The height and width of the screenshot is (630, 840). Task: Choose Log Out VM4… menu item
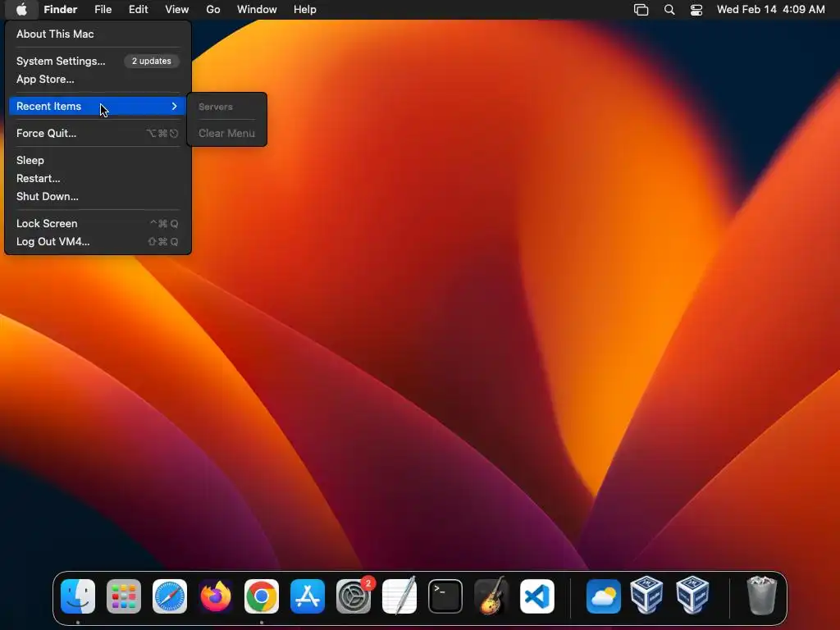pyautogui.click(x=98, y=242)
